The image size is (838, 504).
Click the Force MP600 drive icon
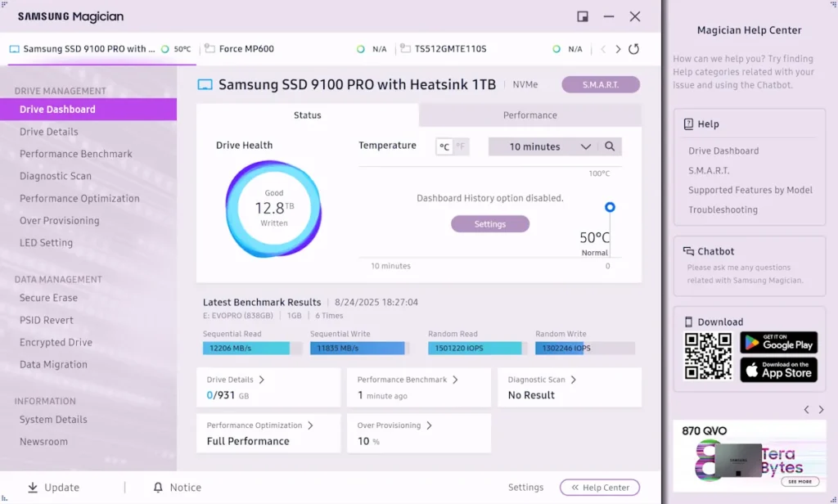209,48
